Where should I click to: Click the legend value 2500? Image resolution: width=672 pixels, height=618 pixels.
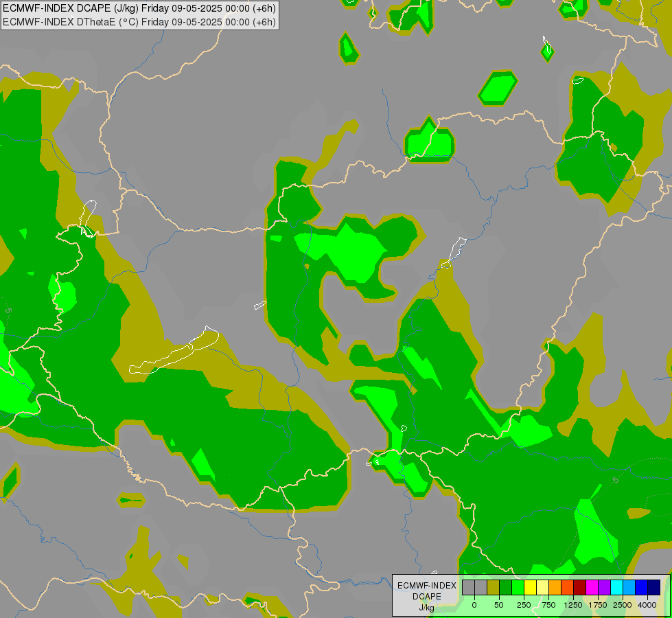623,605
